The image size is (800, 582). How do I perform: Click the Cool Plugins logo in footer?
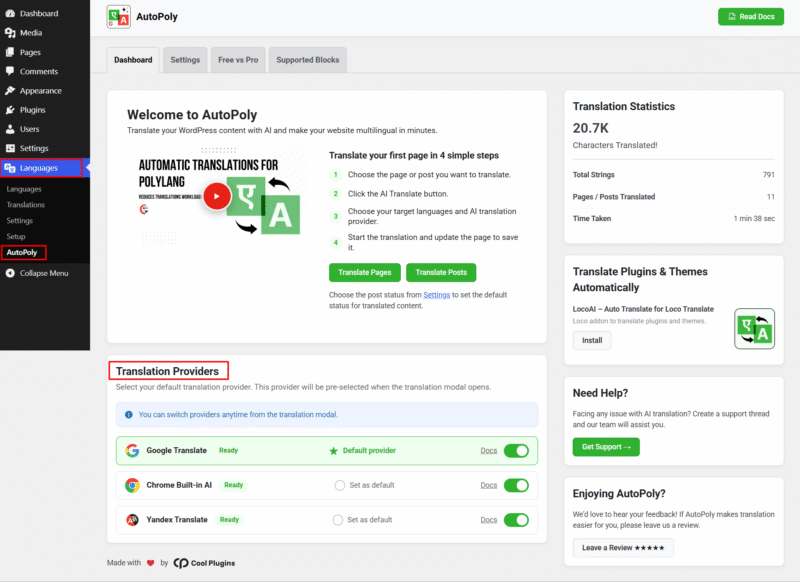pos(204,563)
